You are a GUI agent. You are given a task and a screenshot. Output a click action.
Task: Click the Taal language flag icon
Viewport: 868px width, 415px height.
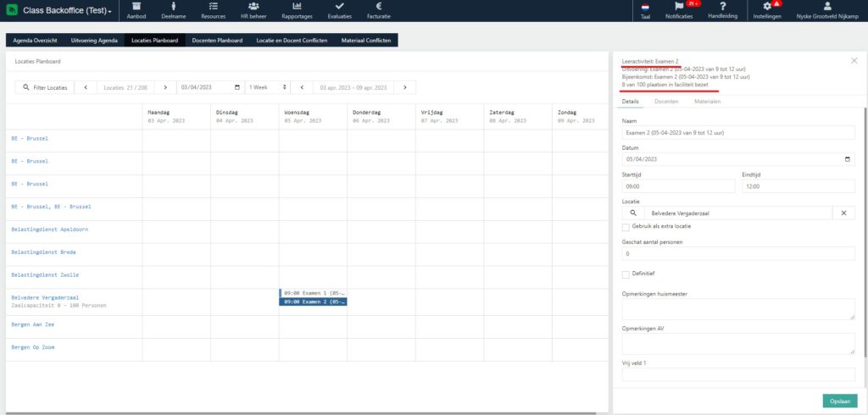(x=646, y=7)
